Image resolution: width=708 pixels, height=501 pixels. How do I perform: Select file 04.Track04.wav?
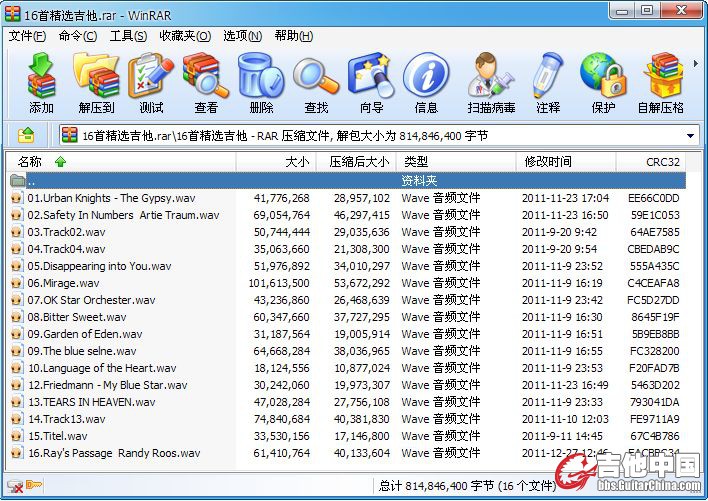tap(66, 249)
